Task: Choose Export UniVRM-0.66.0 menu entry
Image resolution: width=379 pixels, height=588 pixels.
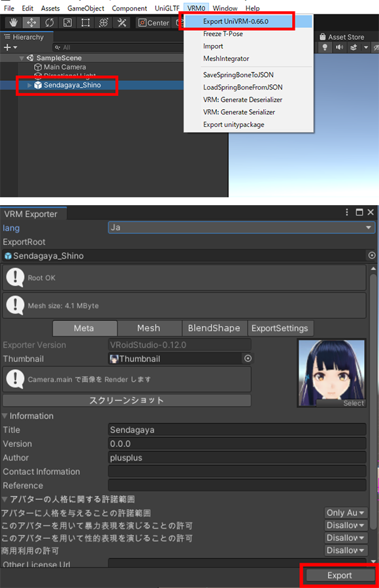Action: 248,22
